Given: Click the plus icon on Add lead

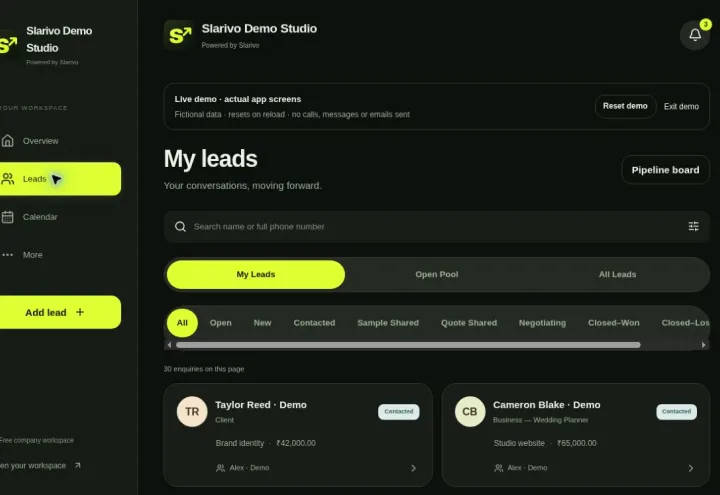Looking at the screenshot, I should 80,312.
